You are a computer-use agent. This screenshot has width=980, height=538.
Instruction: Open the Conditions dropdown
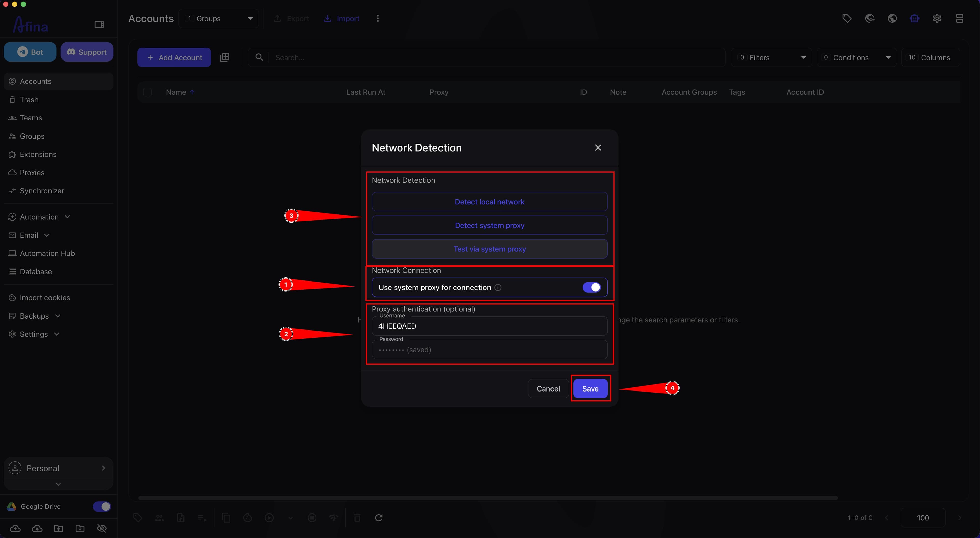(857, 57)
